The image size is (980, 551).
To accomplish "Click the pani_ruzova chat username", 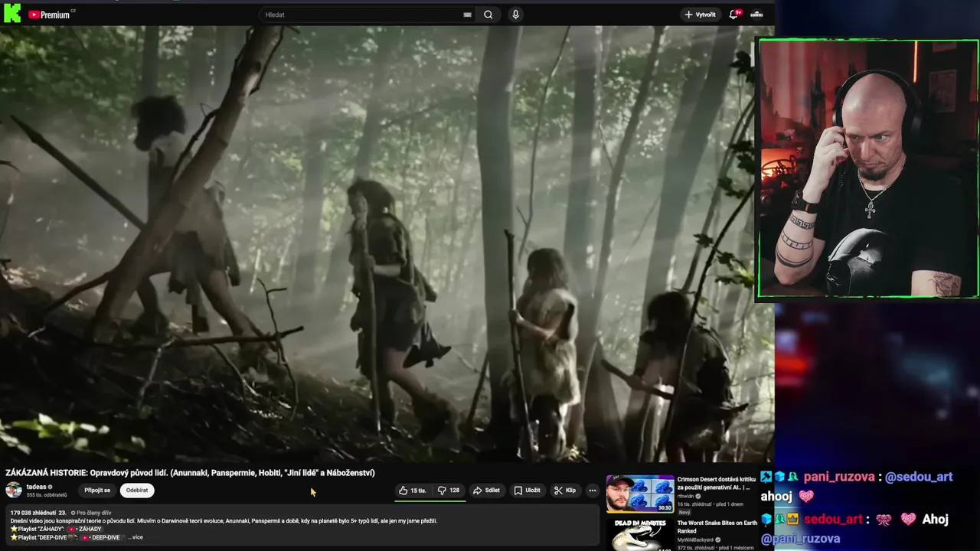I will [839, 477].
